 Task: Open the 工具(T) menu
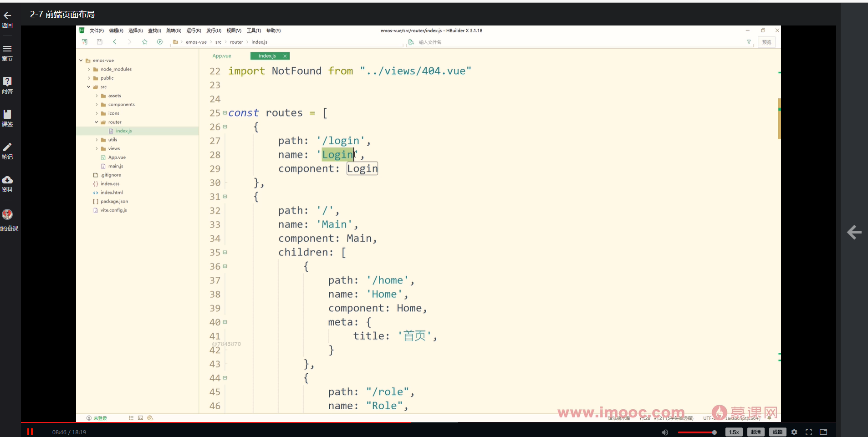[254, 30]
